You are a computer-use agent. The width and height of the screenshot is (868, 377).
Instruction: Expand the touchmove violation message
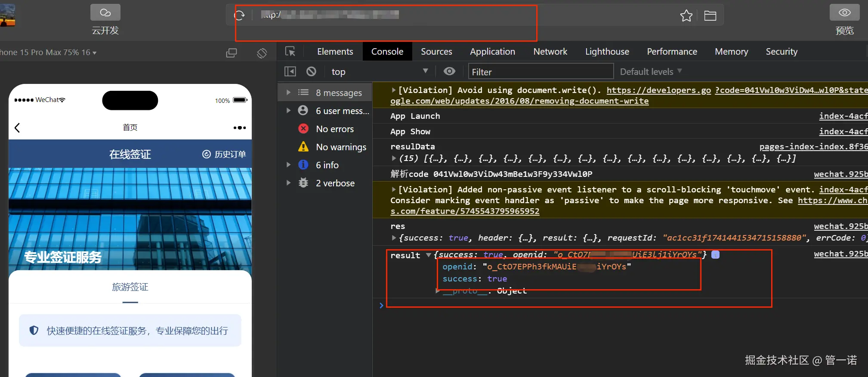coord(394,189)
